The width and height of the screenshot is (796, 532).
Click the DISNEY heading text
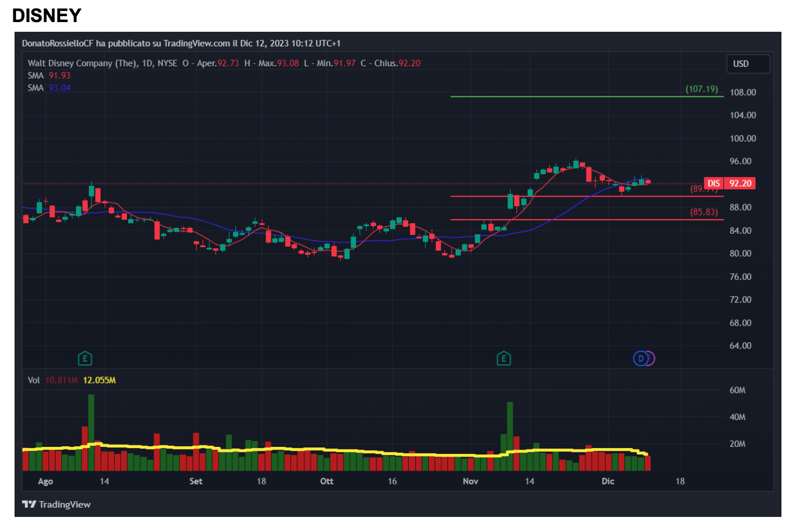pos(47,16)
